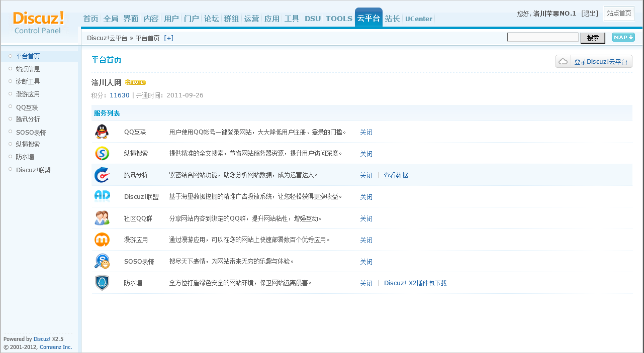Click the MAP button icon
The width and height of the screenshot is (644, 353).
tap(623, 37)
